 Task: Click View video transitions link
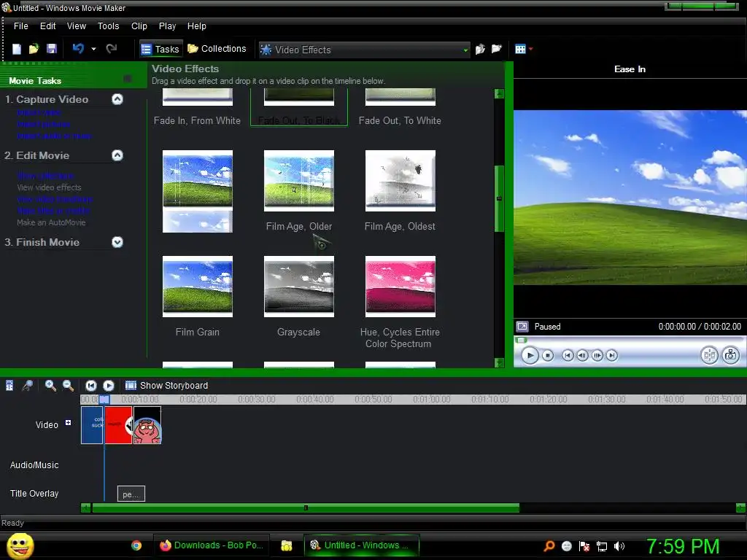pos(55,199)
